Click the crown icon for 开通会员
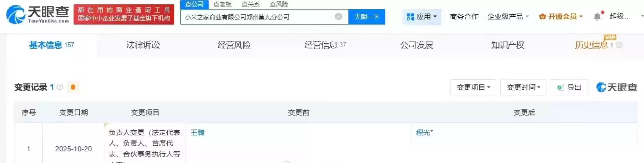This screenshot has width=644, height=163. (542, 17)
